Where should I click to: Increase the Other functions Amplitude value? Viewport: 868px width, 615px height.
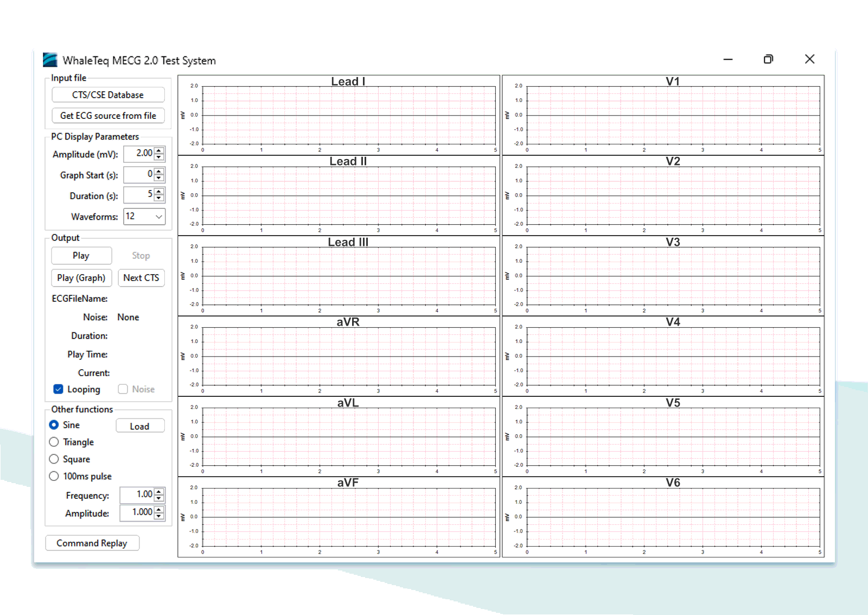(159, 509)
